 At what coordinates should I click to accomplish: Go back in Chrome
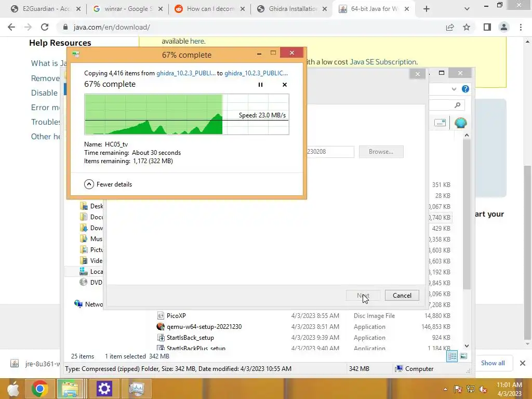click(11, 27)
